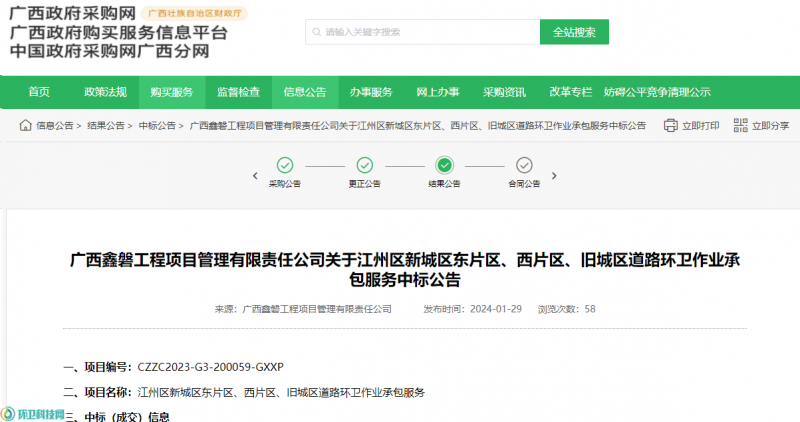The image size is (800, 422).
Task: Click 信息公告 breadcrumb link
Action: [x=55, y=126]
